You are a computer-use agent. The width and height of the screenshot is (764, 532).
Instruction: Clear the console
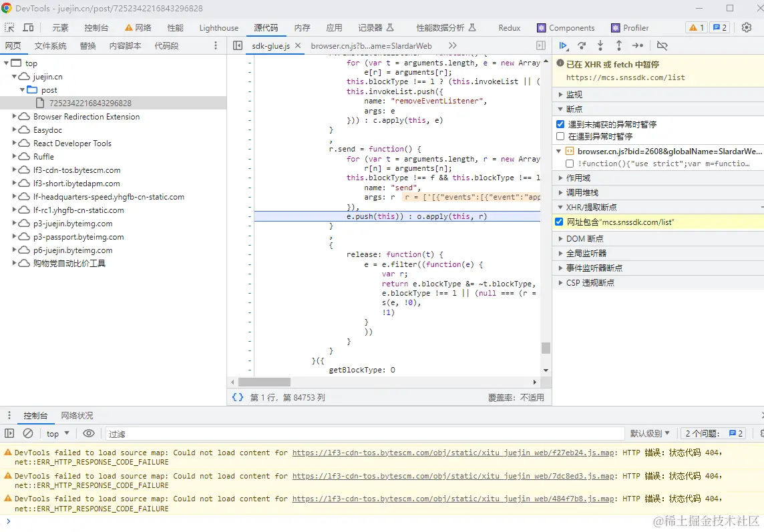(x=28, y=434)
